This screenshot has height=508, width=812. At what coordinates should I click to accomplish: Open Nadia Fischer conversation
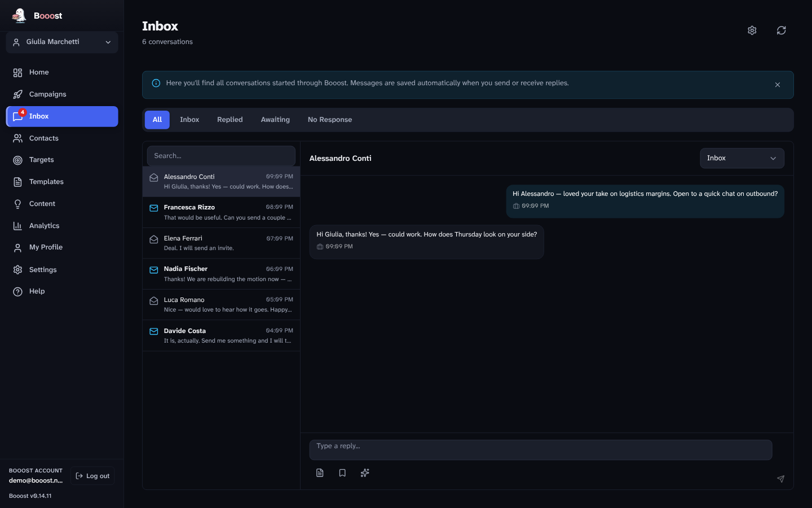[221, 274]
